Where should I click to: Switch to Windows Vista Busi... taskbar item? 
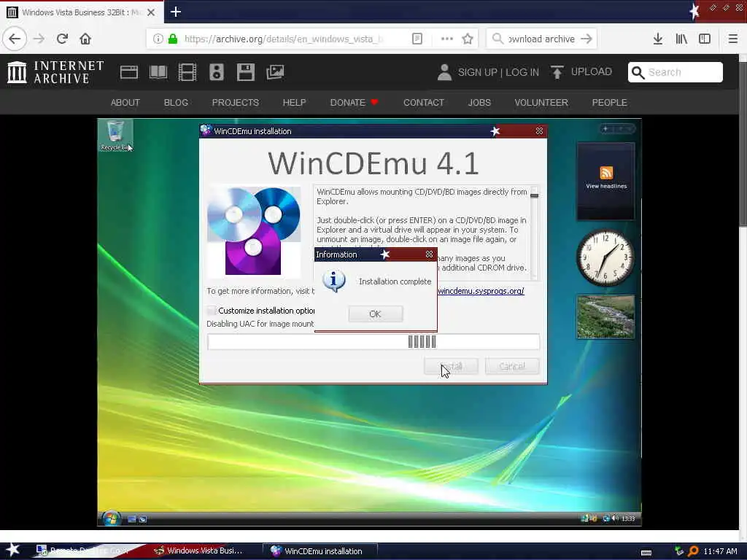198,551
